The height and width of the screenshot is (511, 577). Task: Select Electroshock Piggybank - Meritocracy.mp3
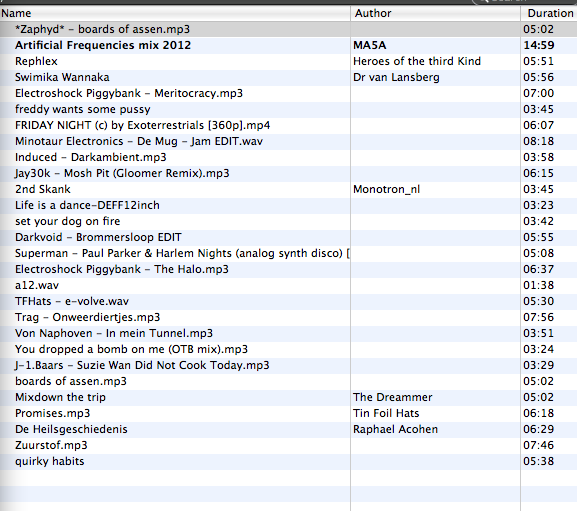click(x=288, y=93)
